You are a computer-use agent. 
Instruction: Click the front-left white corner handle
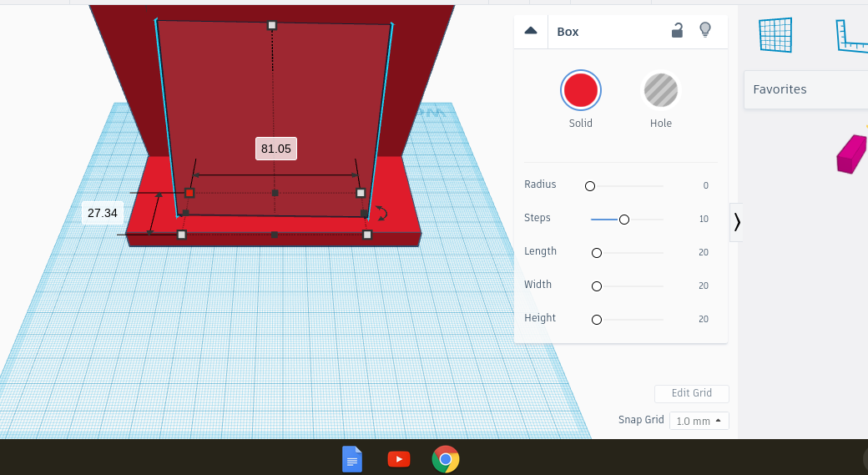tap(182, 235)
